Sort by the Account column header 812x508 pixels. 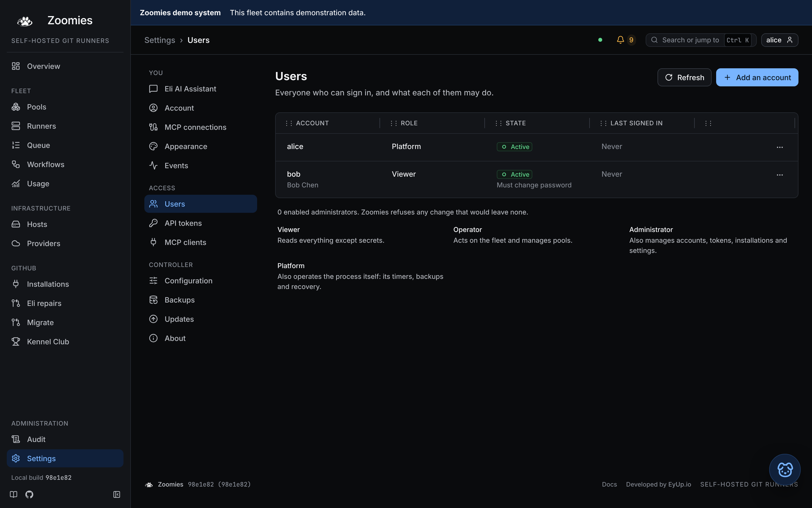312,123
